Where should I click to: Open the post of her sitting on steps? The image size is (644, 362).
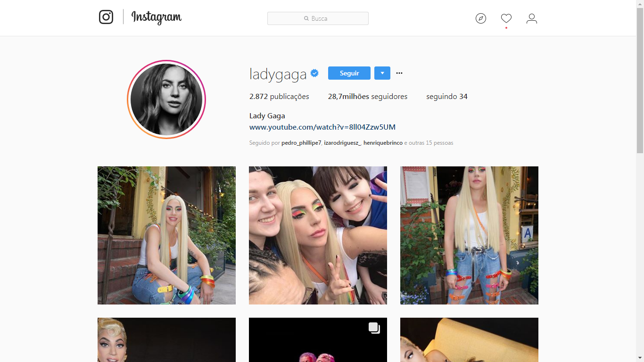click(166, 235)
